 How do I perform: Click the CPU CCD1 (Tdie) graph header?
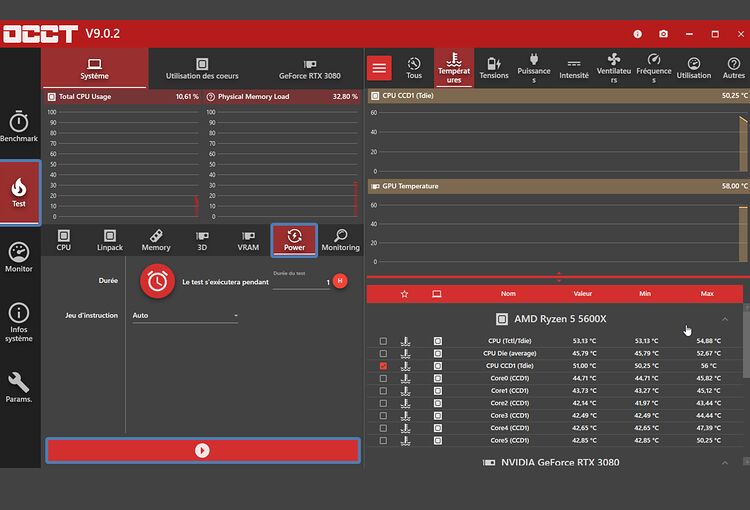pos(558,96)
